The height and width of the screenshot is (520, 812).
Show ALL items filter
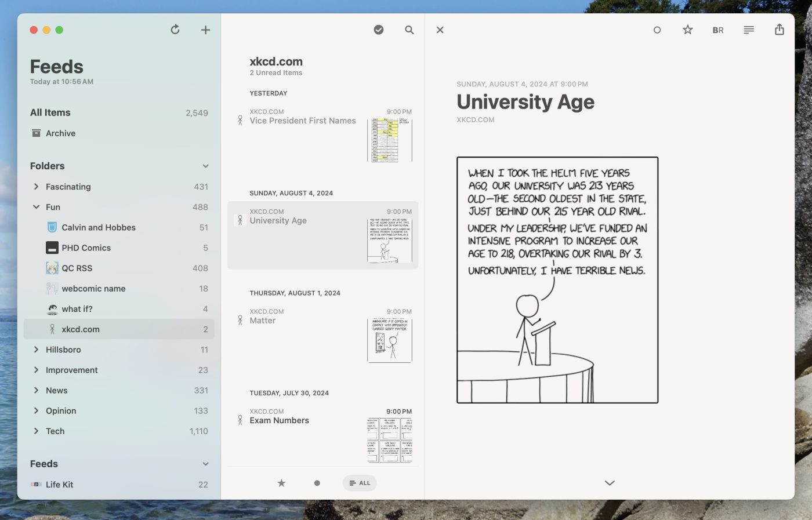(x=360, y=483)
